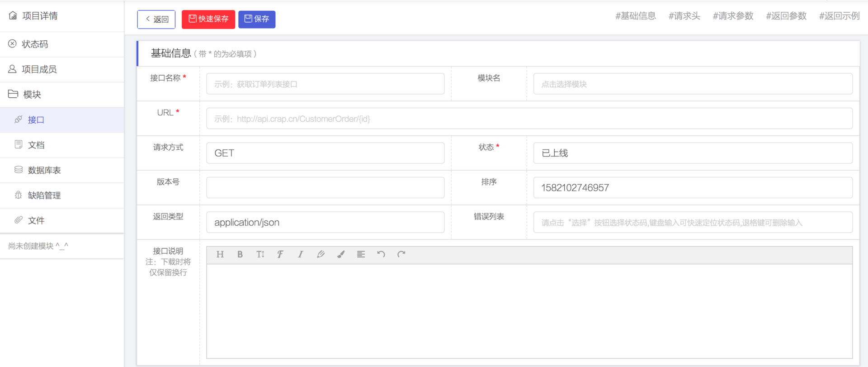Focus the 接口名称 input field

point(325,84)
